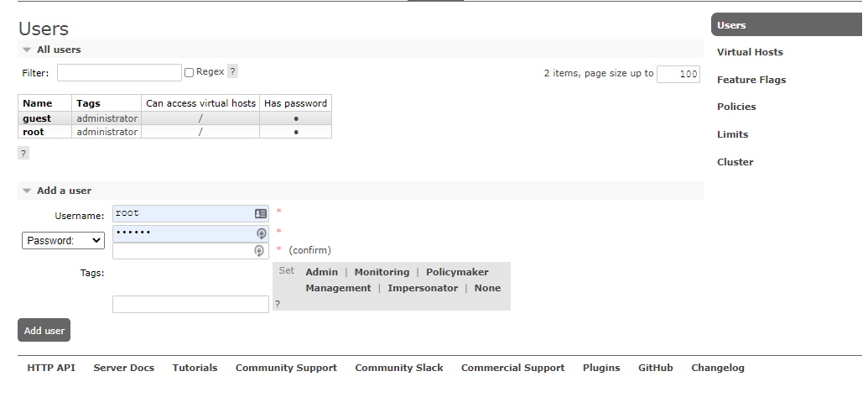Set the Management tag
Screen dimensions: 868x408
tap(338, 288)
